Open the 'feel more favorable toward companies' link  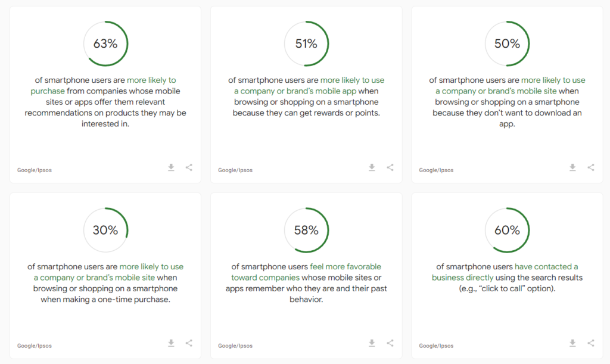click(306, 272)
